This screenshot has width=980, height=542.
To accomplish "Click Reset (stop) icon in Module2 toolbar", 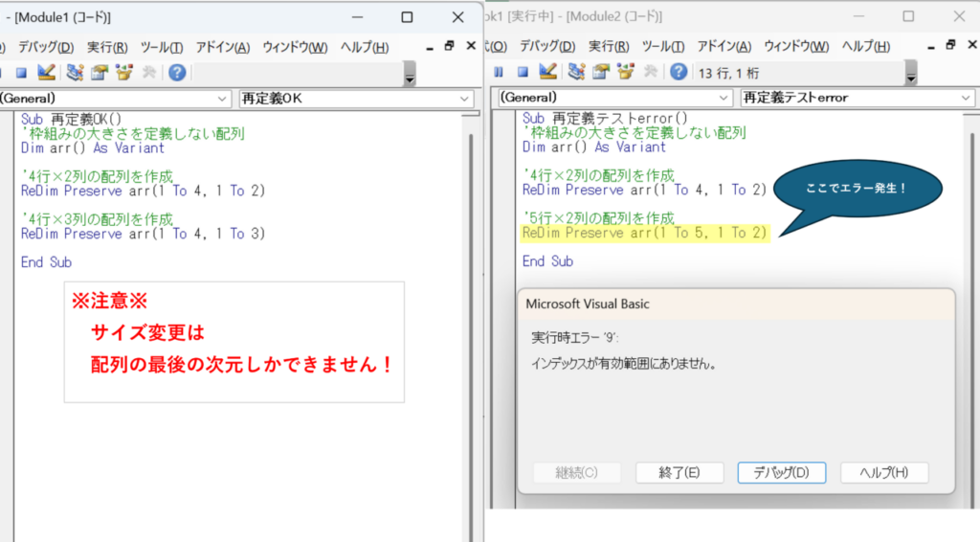I will (x=523, y=73).
